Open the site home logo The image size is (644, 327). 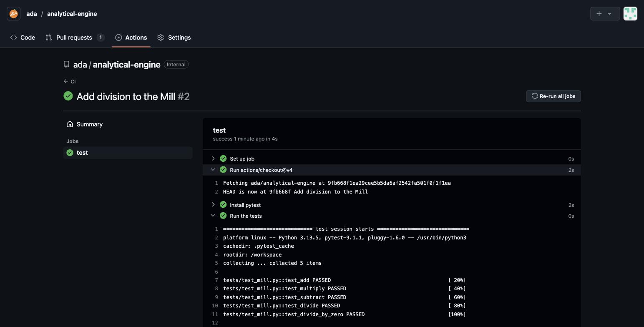(13, 14)
